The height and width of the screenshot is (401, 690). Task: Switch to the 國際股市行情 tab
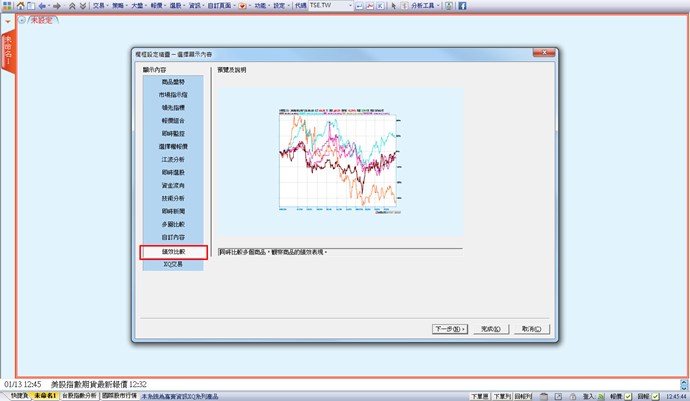click(119, 396)
